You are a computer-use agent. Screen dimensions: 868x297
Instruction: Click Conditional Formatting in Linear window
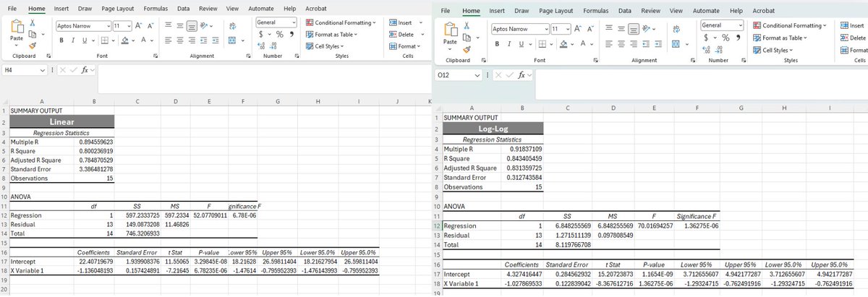[x=341, y=23]
